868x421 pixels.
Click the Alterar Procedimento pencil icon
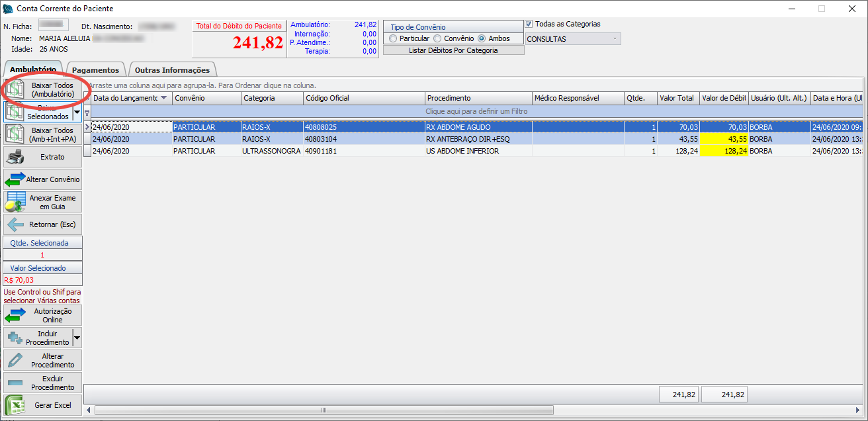coord(15,360)
